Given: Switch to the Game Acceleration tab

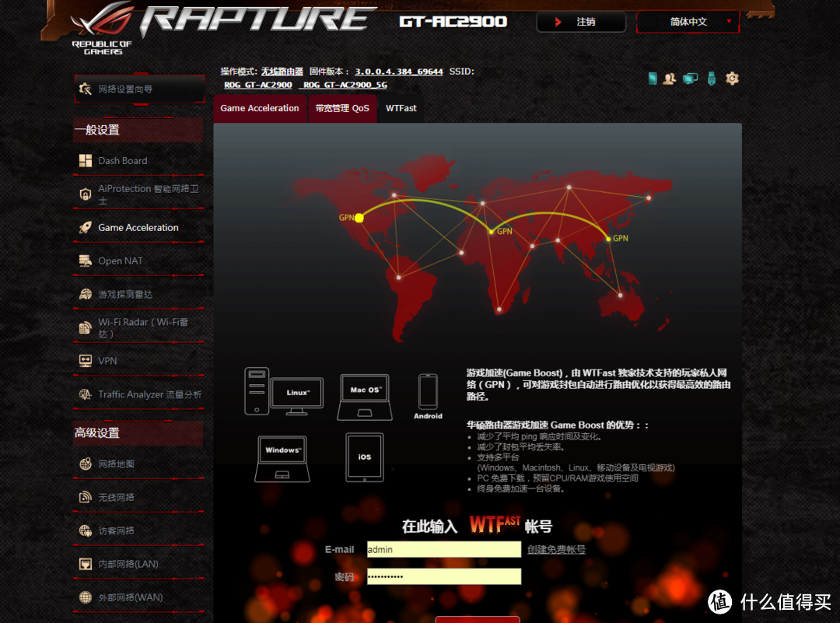Looking at the screenshot, I should coord(260,108).
